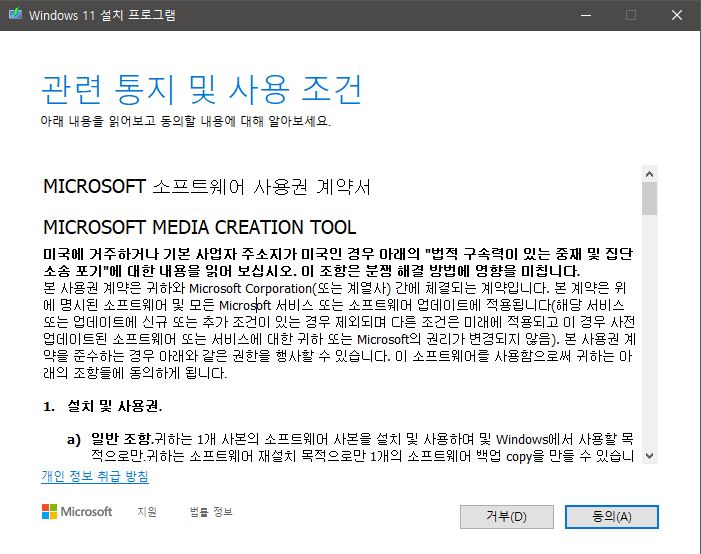701x554 pixels.
Task: Open the 법률 정보 legal link
Action: click(x=211, y=512)
